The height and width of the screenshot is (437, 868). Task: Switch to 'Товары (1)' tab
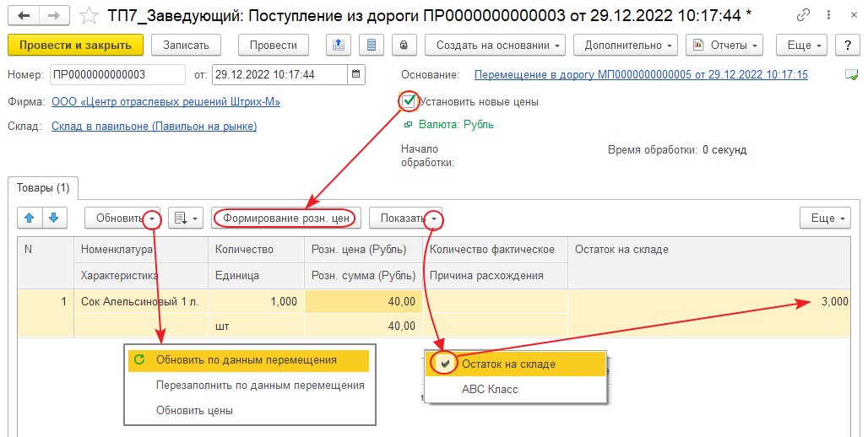click(x=43, y=187)
